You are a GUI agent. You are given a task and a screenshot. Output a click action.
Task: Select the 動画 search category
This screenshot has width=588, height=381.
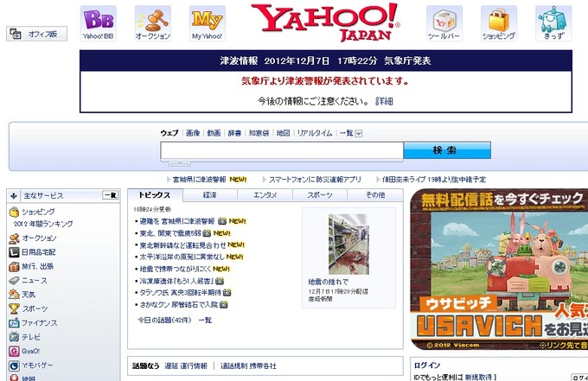click(214, 133)
